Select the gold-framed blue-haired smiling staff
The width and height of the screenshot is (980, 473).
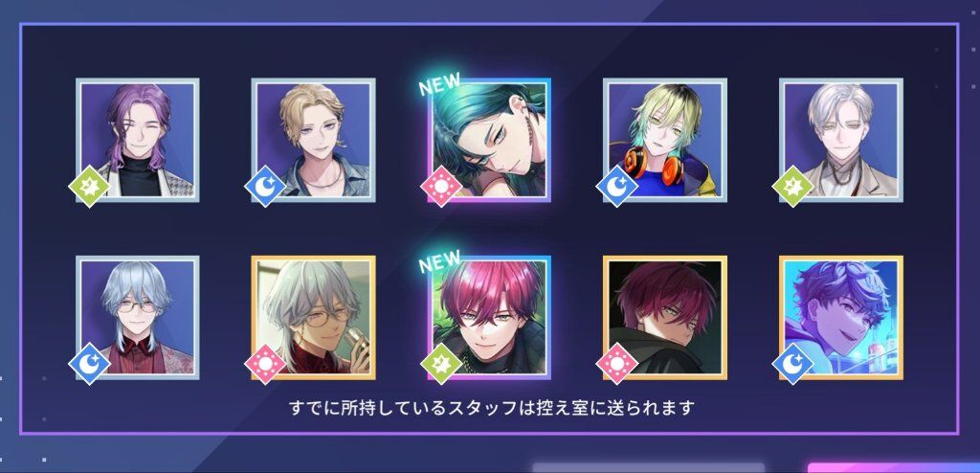pyautogui.click(x=841, y=318)
